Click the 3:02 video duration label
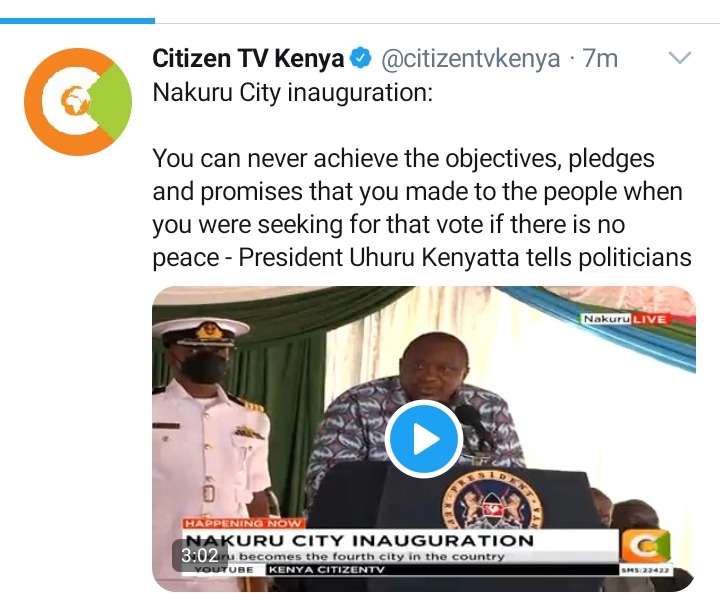This screenshot has width=720, height=593. [x=199, y=555]
